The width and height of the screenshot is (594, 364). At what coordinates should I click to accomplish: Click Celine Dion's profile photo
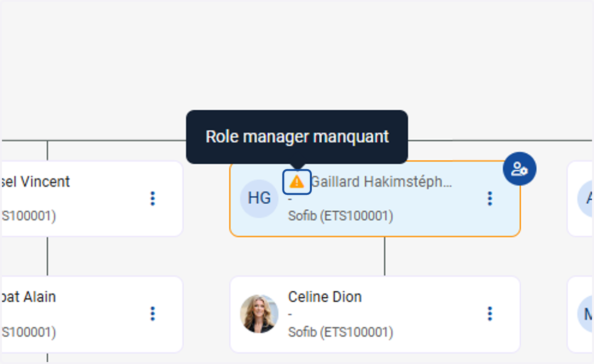[x=259, y=314]
